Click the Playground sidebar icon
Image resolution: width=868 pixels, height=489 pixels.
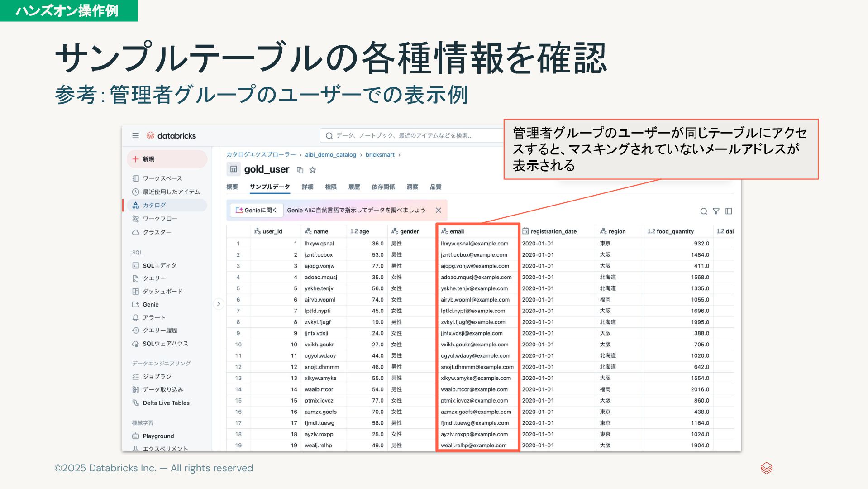(135, 436)
